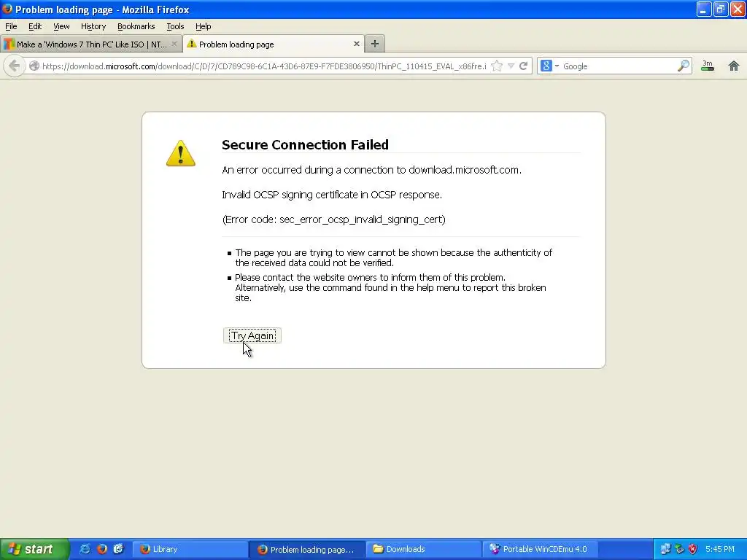Open the Edit menu

click(x=35, y=26)
